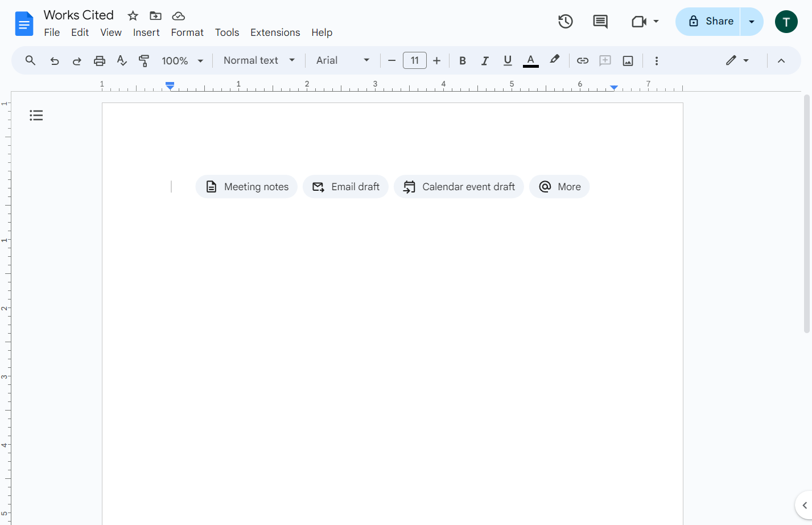Click the font size field showing 11
812x525 pixels.
pyautogui.click(x=415, y=60)
